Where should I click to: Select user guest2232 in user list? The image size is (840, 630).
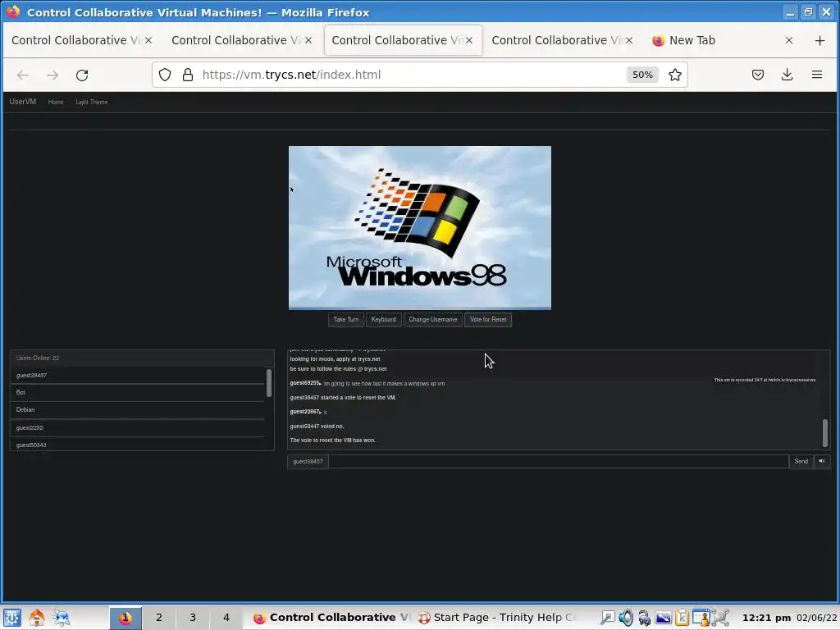point(138,427)
